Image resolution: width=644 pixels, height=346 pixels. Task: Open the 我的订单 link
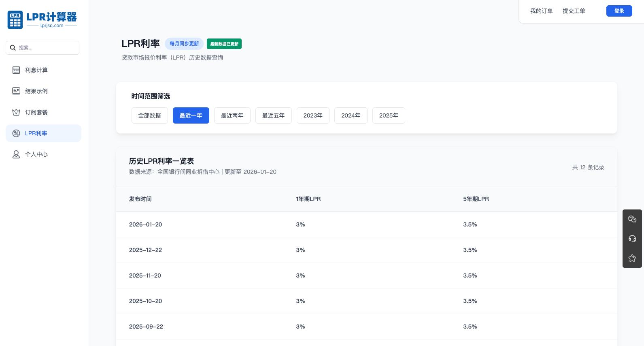[x=541, y=11]
